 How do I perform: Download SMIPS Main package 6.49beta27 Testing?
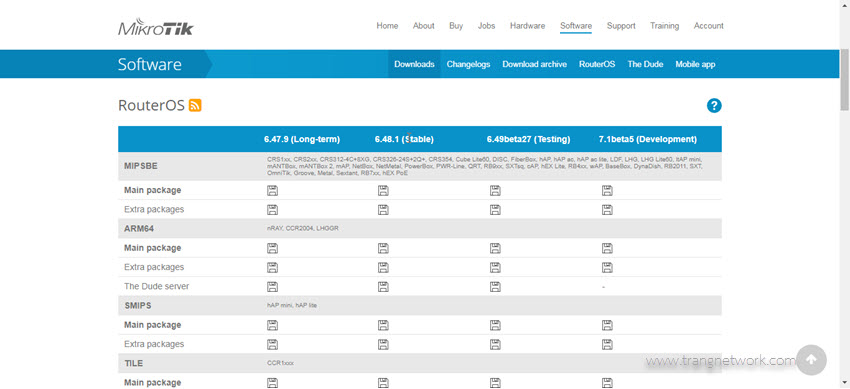[495, 325]
